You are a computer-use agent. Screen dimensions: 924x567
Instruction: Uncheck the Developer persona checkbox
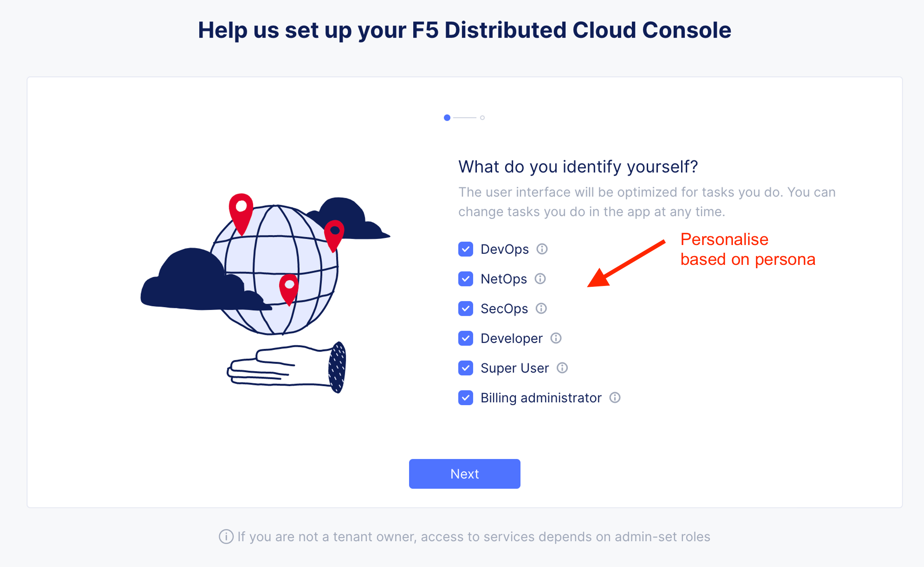coord(466,339)
